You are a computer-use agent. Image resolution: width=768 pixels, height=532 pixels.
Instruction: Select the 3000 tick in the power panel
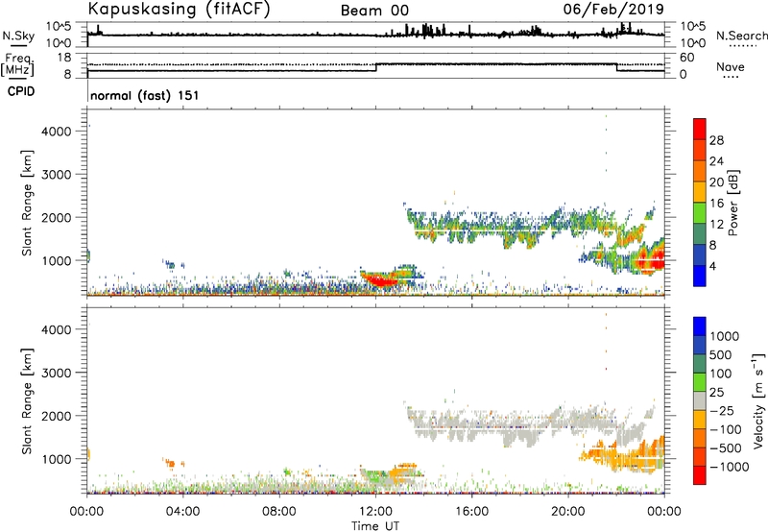(57, 175)
